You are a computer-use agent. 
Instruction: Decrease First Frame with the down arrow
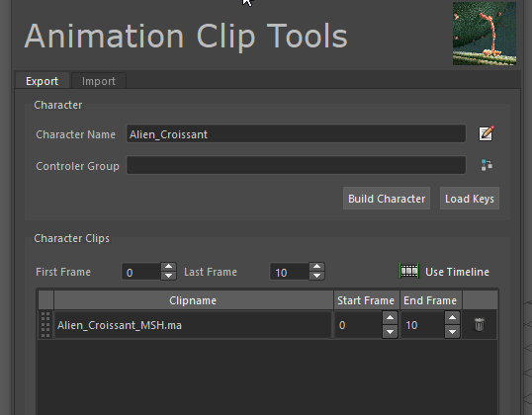point(168,276)
